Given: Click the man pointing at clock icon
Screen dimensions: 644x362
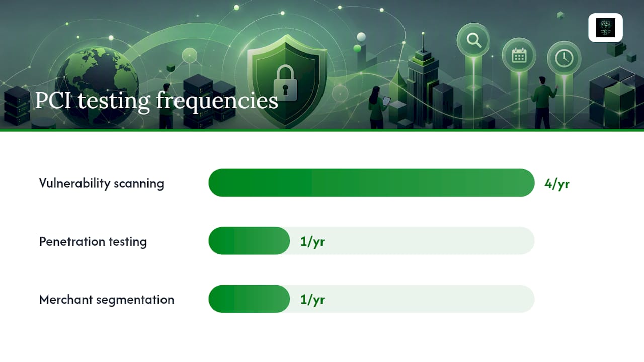Looking at the screenshot, I should [543, 103].
